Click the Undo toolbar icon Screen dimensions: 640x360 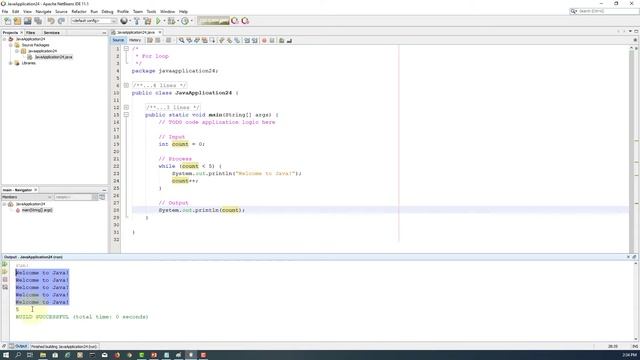click(x=51, y=21)
